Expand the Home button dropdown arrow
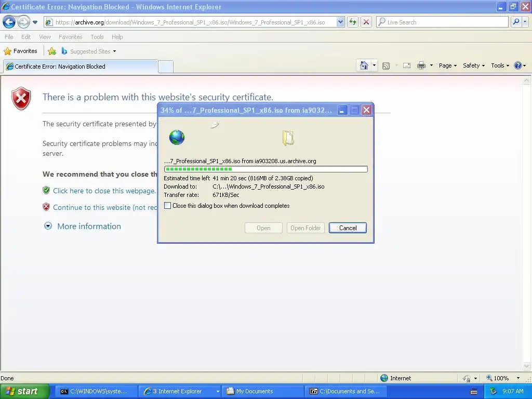This screenshot has height=399, width=532. tap(374, 65)
